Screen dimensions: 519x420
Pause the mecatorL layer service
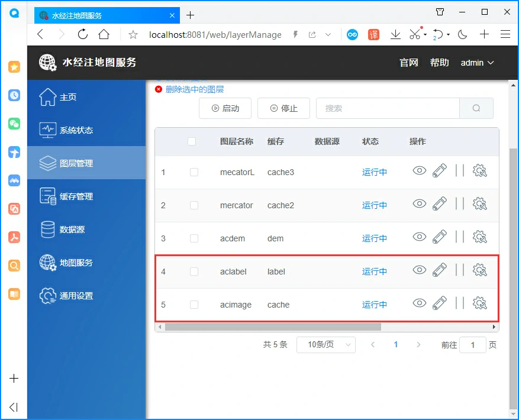460,171
